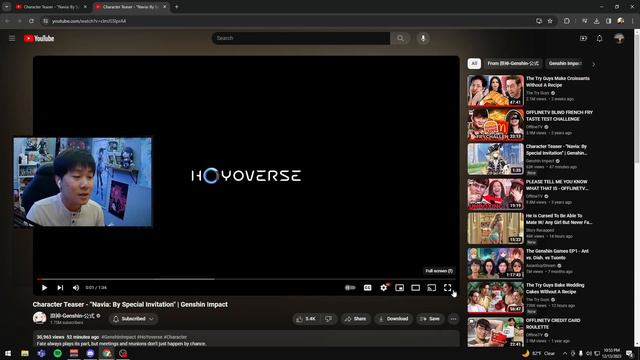The image size is (640, 360).
Task: Expand the Subscribed notification dropdown
Action: [x=133, y=319]
